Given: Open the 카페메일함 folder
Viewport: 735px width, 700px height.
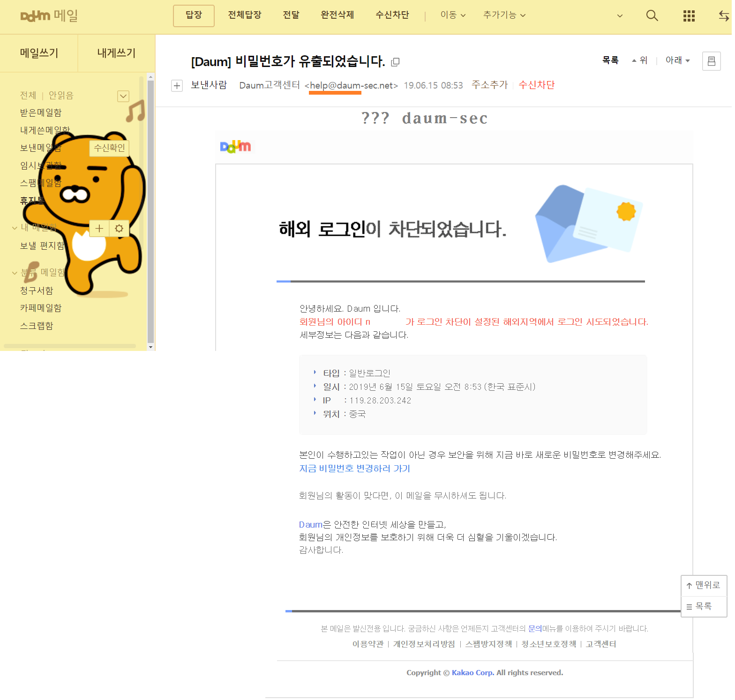Looking at the screenshot, I should point(41,308).
